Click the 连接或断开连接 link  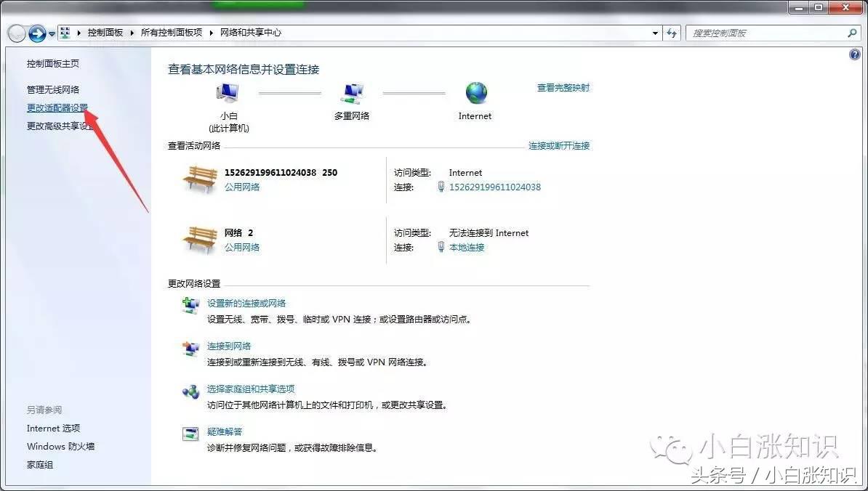pyautogui.click(x=560, y=145)
